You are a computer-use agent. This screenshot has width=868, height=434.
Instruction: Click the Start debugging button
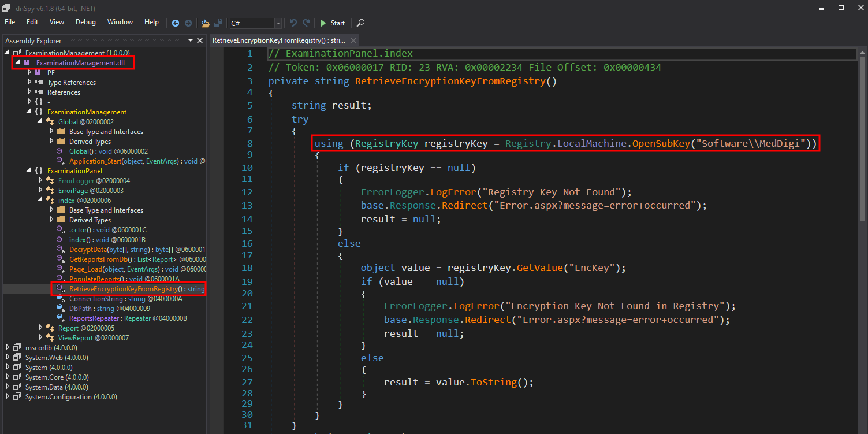tap(333, 23)
